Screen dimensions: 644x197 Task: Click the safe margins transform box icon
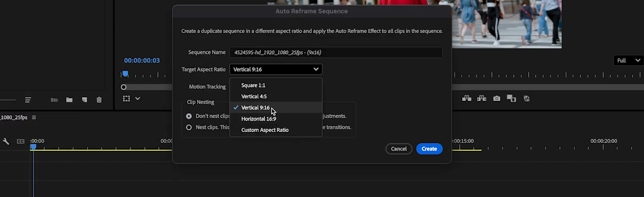click(127, 98)
